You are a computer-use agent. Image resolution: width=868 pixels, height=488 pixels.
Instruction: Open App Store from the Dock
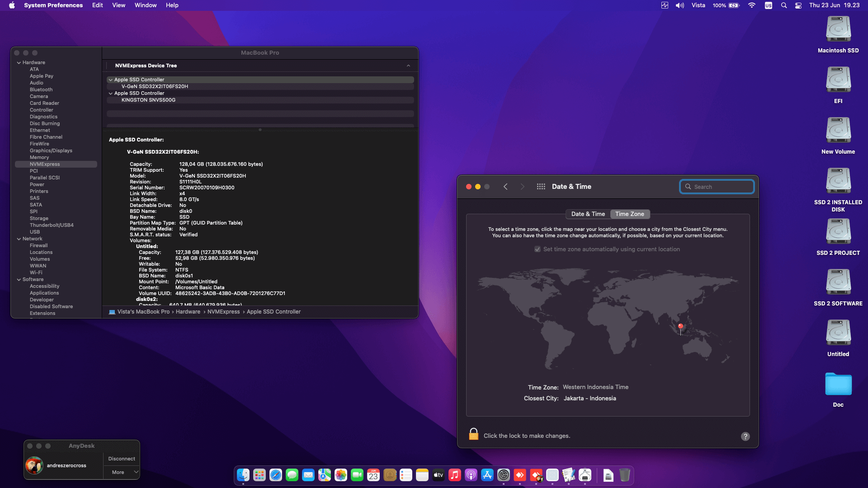point(487,475)
